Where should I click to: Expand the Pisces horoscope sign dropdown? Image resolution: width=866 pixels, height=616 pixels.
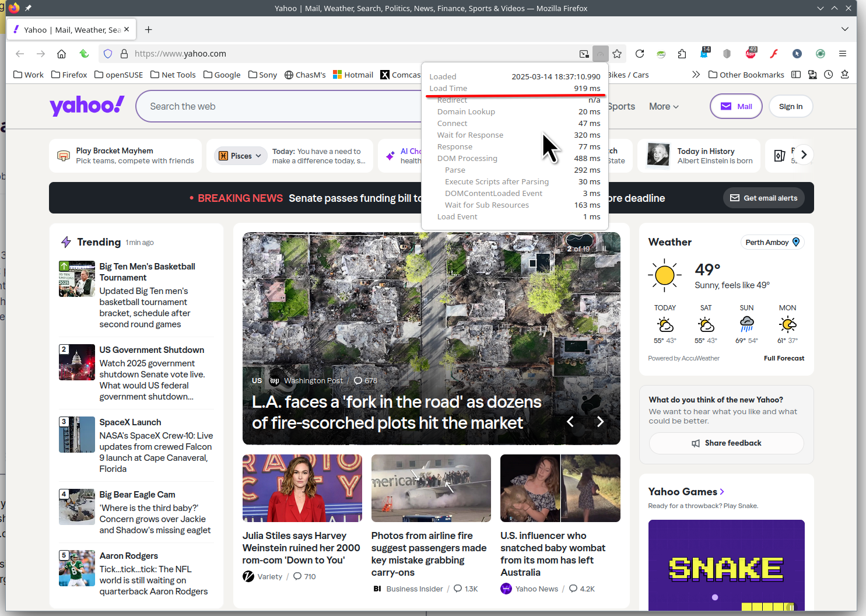[x=240, y=156]
